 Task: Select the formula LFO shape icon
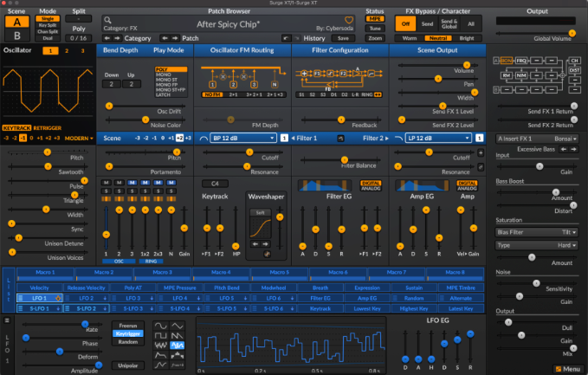coord(177,365)
